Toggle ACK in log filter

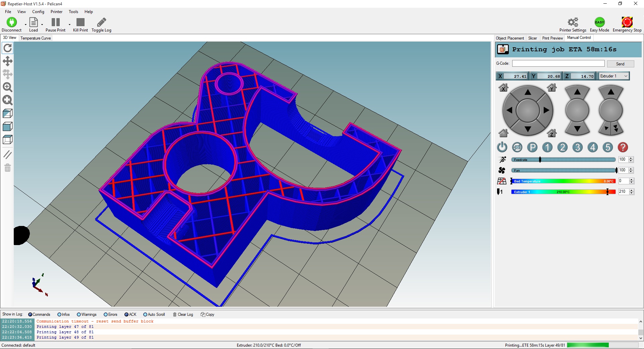[x=130, y=314]
